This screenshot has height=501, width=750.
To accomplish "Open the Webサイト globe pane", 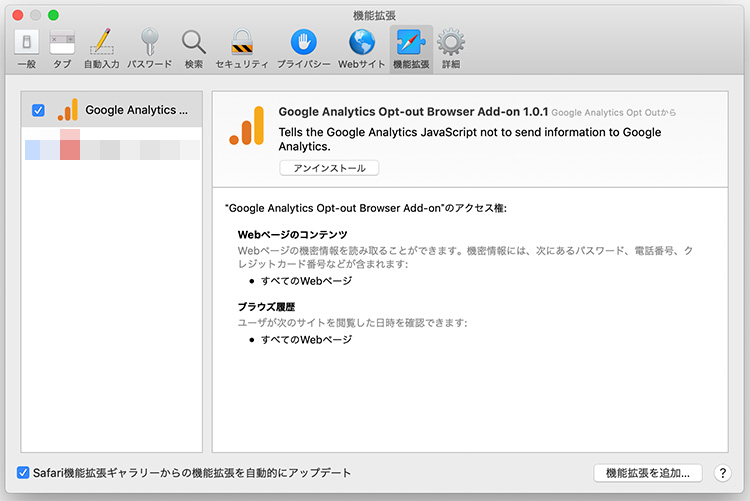I will pos(362,49).
